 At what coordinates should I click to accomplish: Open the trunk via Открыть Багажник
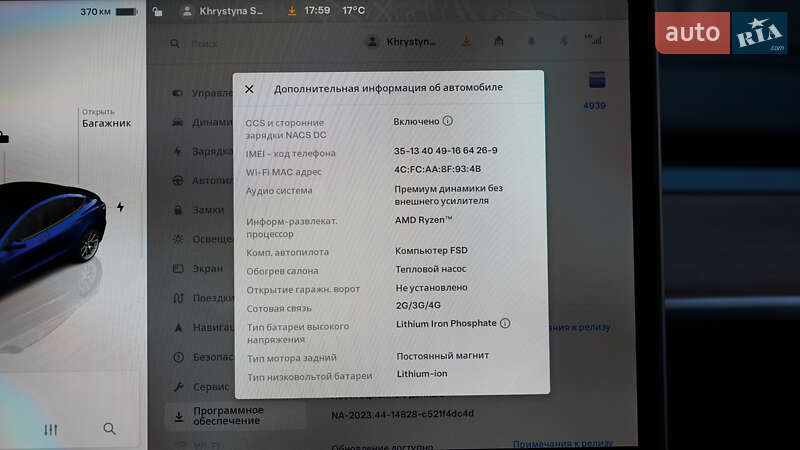click(x=106, y=118)
